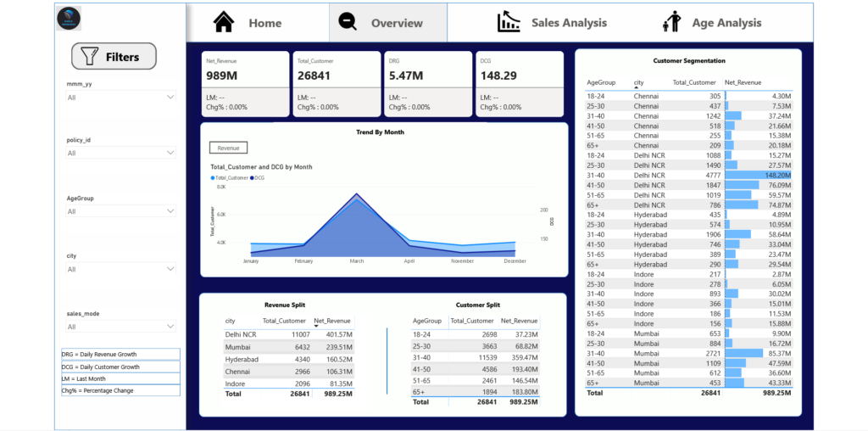Select 18-24 row in Customer Split

(476, 334)
